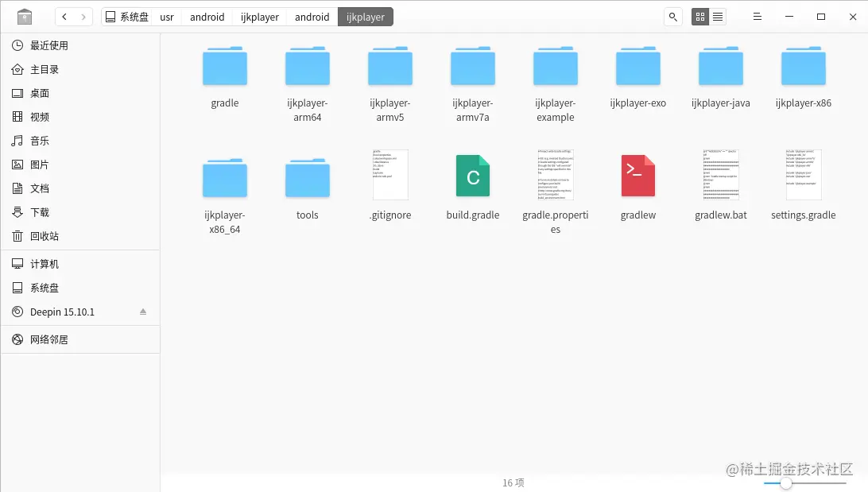Go forward with the arrow button
Screen dimensions: 868x492
pyautogui.click(x=83, y=17)
